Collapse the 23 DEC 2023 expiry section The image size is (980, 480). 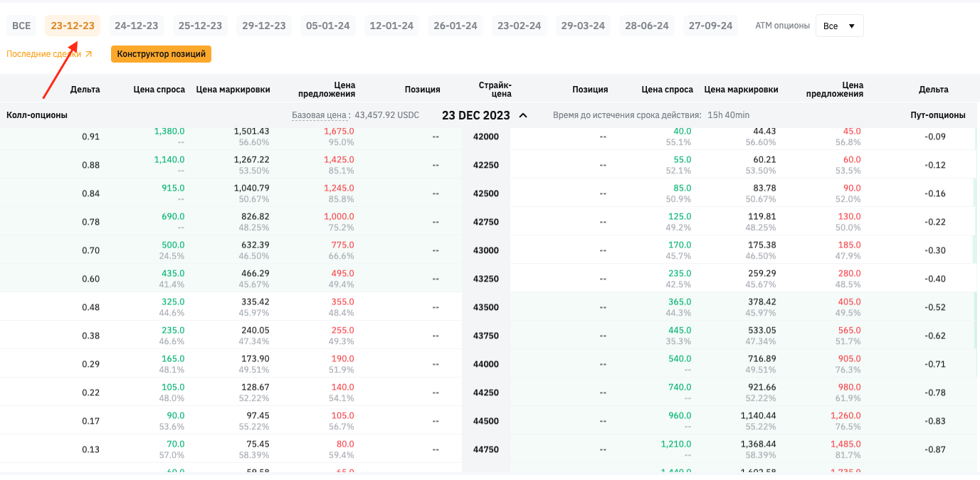523,115
